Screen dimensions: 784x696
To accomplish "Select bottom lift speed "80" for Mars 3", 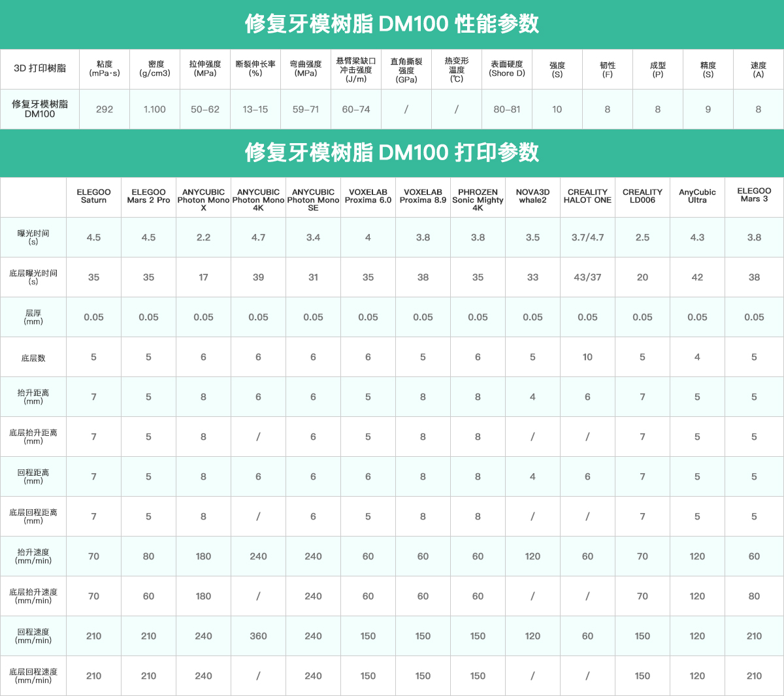I will [x=754, y=596].
